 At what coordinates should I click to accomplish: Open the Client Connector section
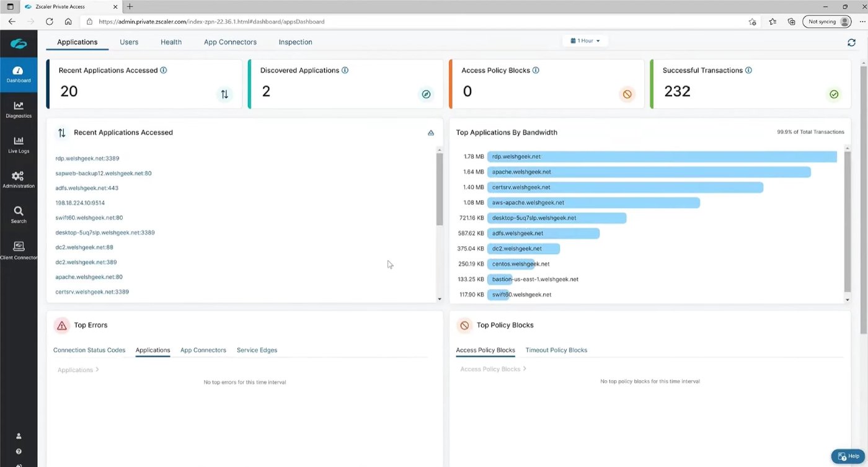19,250
